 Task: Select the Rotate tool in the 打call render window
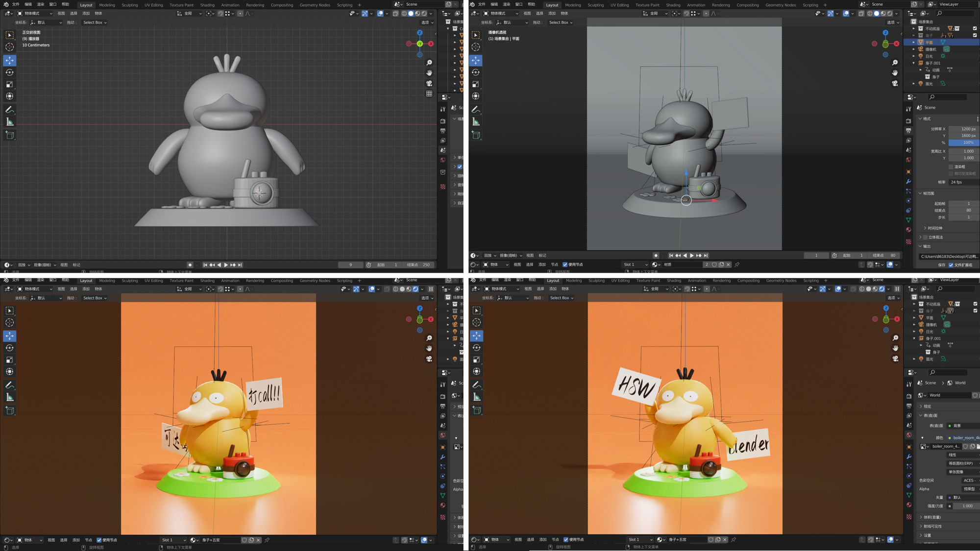10,348
